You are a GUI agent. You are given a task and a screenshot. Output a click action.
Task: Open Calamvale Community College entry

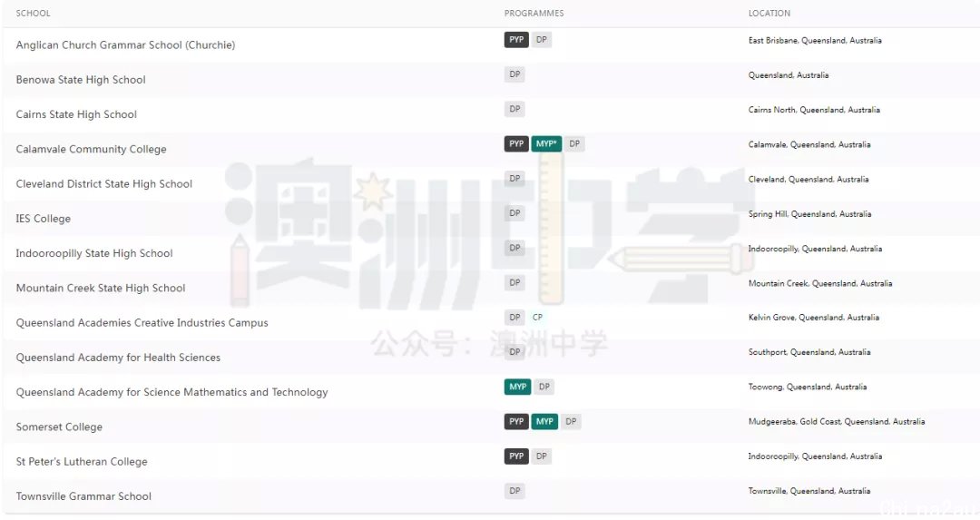[92, 149]
